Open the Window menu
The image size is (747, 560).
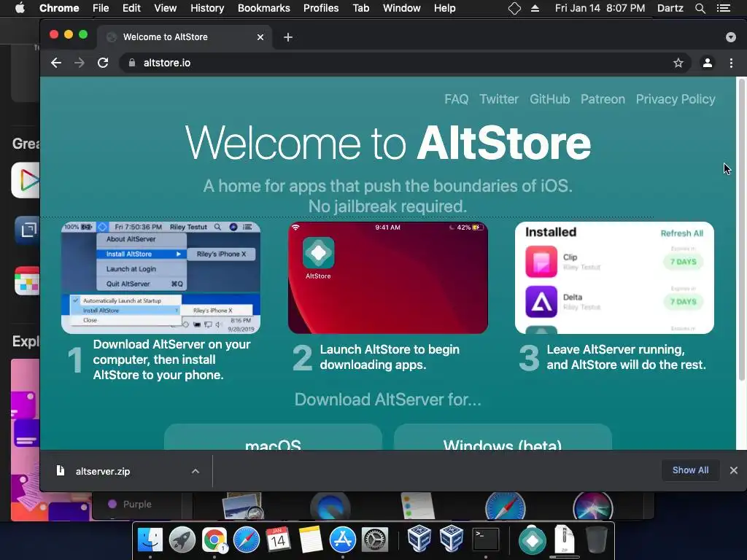click(x=402, y=8)
